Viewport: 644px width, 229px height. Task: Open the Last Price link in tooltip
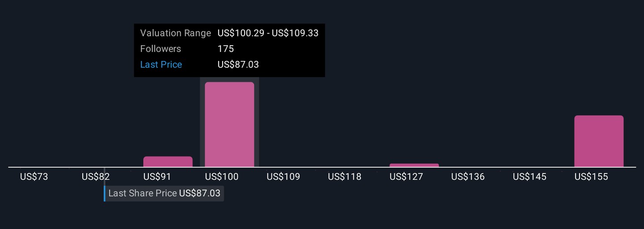click(x=161, y=65)
